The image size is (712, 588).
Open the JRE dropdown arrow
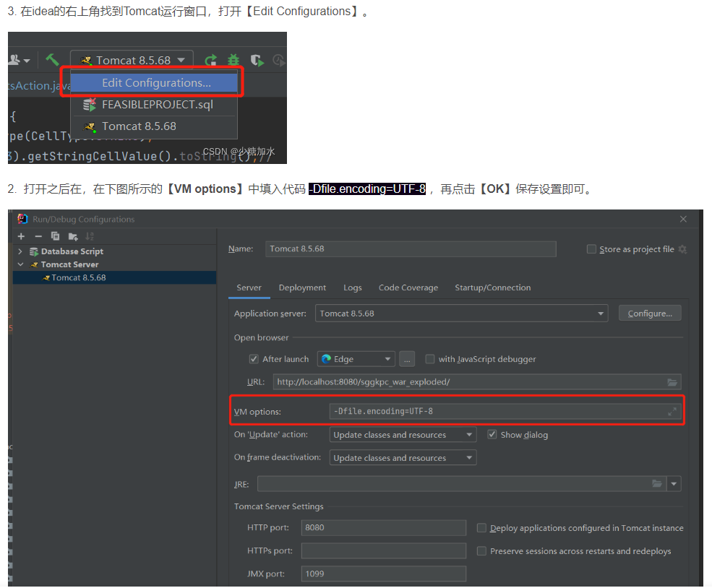click(x=674, y=484)
